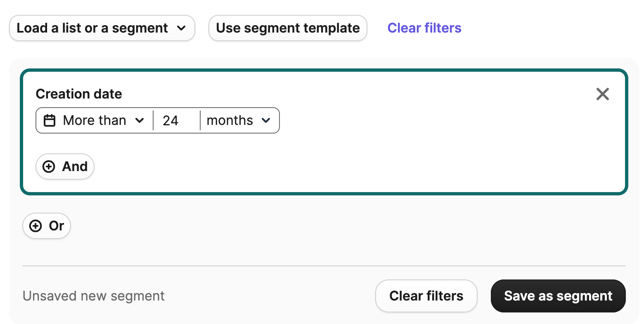Add an And condition to the filter
The width and height of the screenshot is (644, 324).
coord(65,167)
